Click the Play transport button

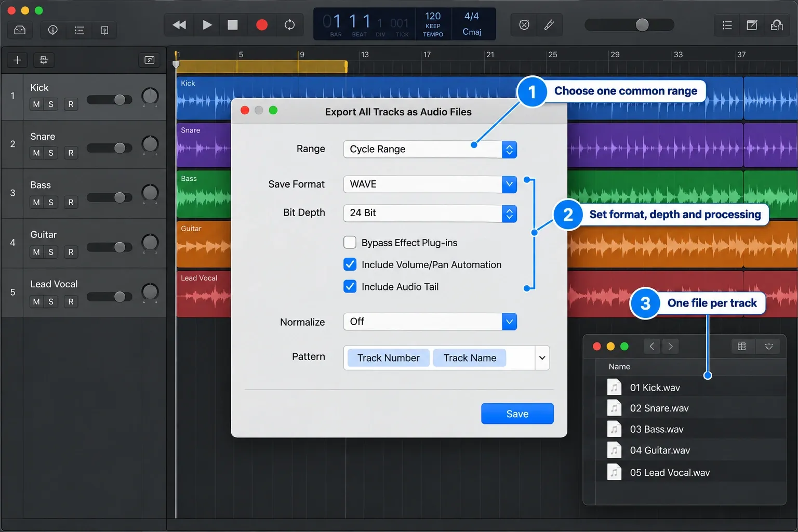(x=207, y=25)
